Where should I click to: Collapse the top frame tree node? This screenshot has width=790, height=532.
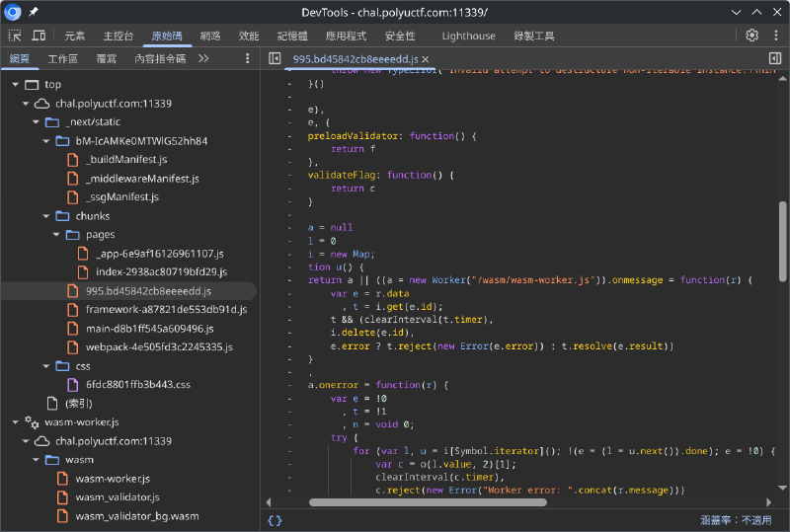pos(15,85)
